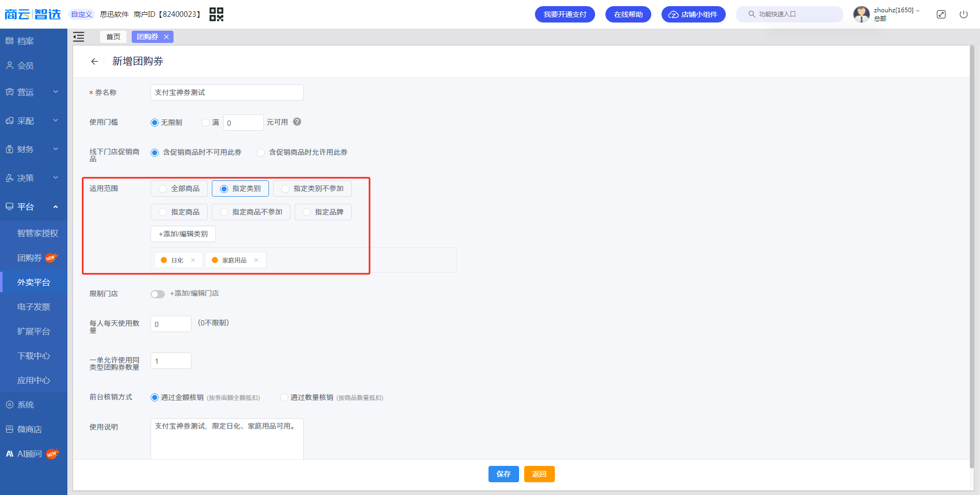Click the power logout icon
The width and height of the screenshot is (980, 495).
[964, 14]
